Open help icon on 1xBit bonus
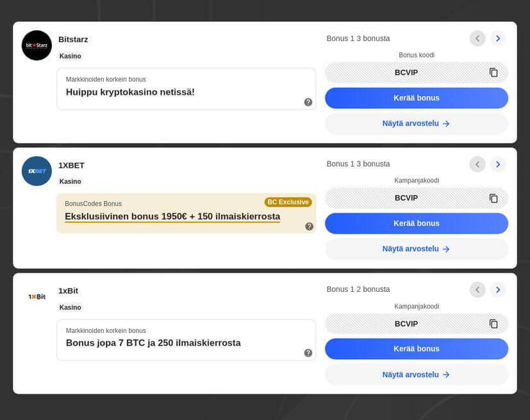 coord(308,353)
